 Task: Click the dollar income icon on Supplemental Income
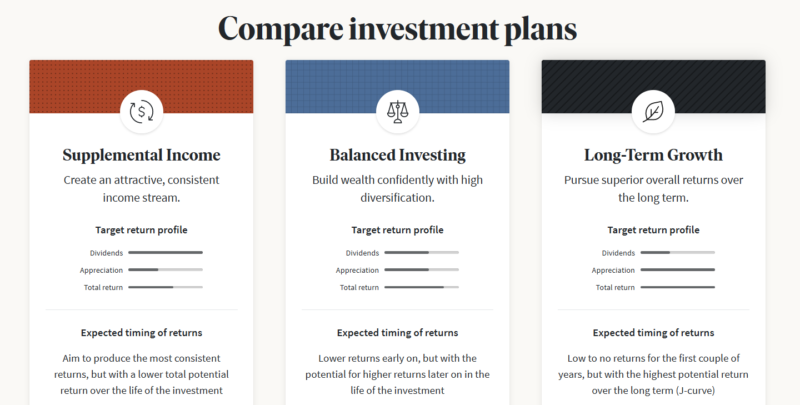point(141,112)
